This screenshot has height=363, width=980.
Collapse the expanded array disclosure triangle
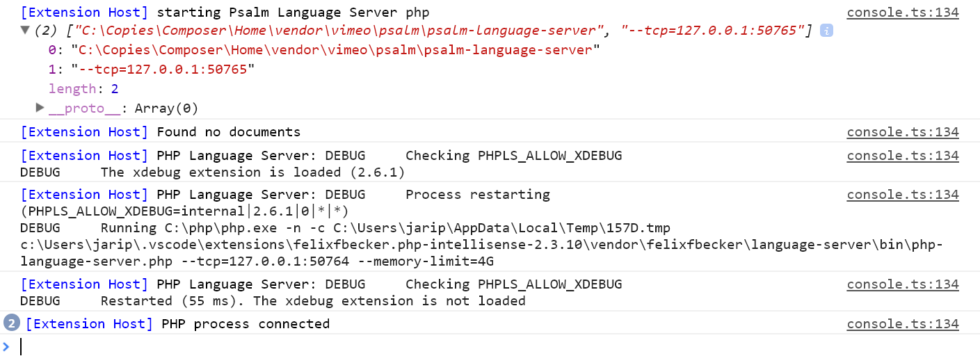click(x=25, y=30)
